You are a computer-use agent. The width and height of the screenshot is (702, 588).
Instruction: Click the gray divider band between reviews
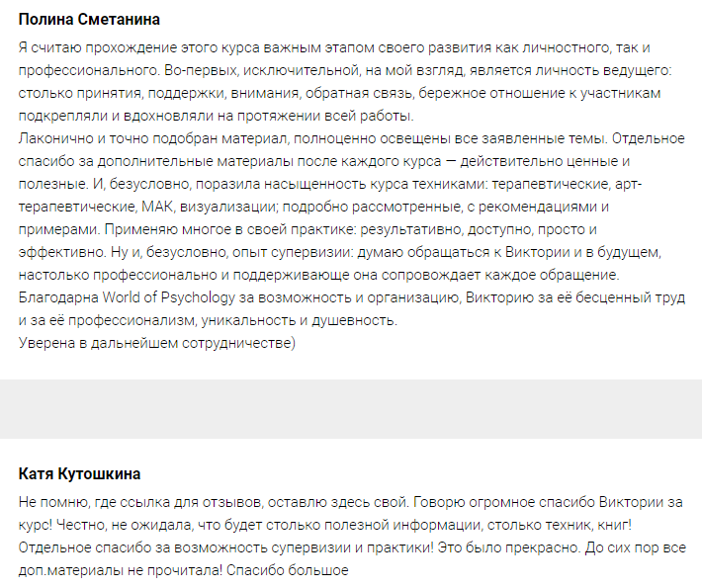tap(351, 408)
